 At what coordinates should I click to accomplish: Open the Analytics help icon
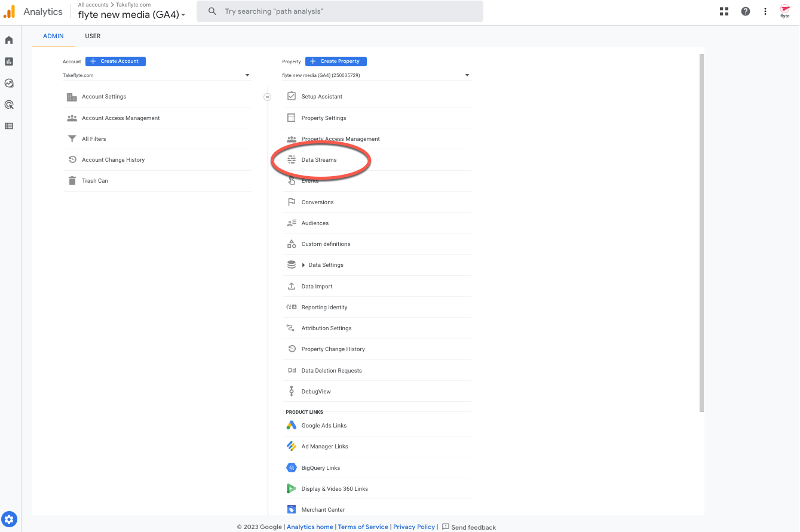coord(745,11)
